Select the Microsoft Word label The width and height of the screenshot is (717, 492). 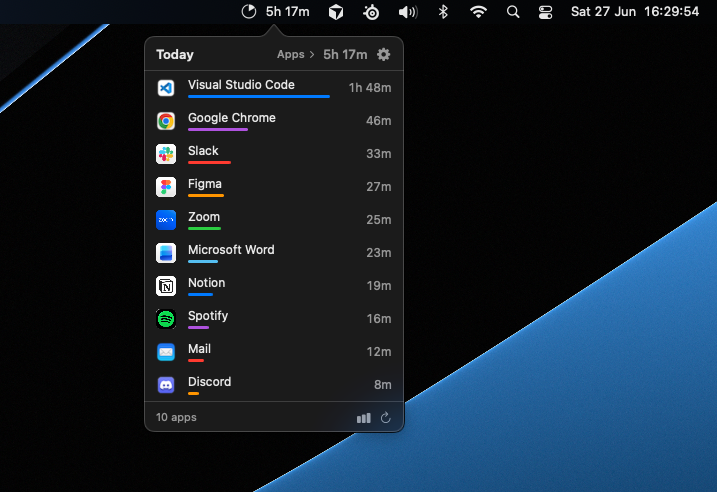tap(231, 250)
